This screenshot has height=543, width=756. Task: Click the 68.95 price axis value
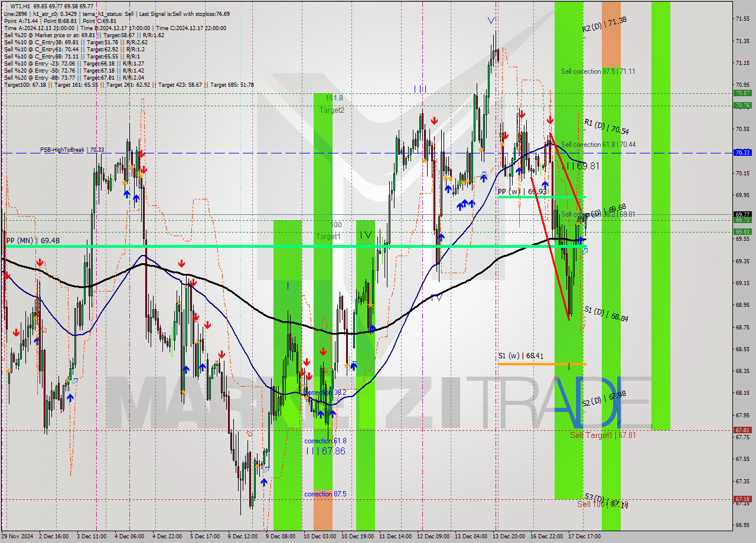tap(743, 305)
